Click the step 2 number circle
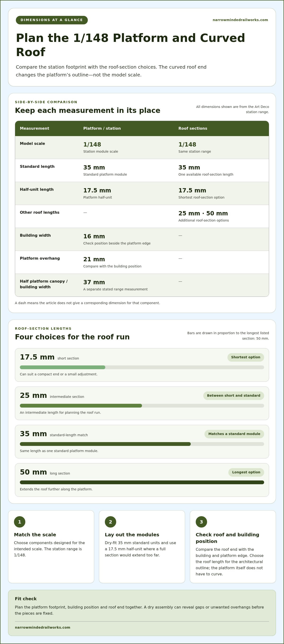 (111, 522)
